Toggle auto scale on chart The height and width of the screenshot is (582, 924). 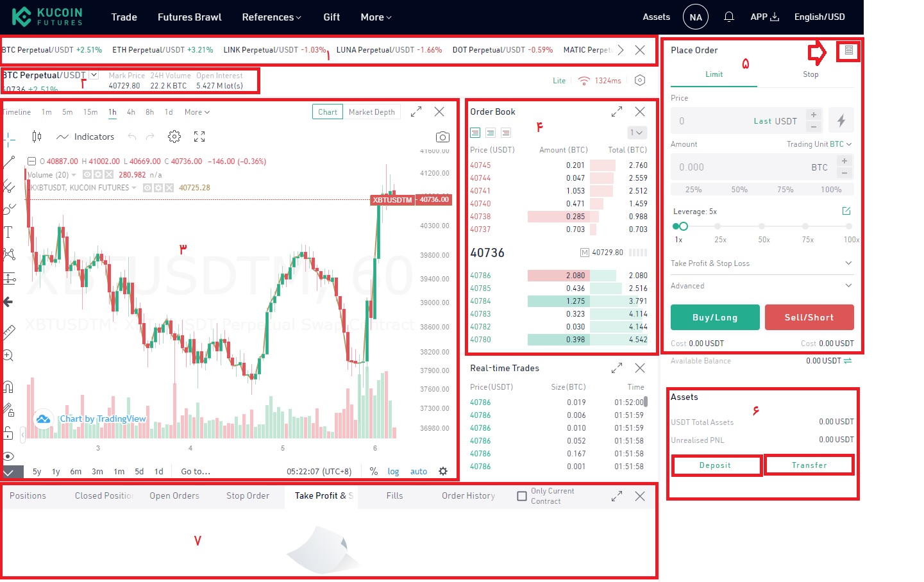pyautogui.click(x=419, y=471)
